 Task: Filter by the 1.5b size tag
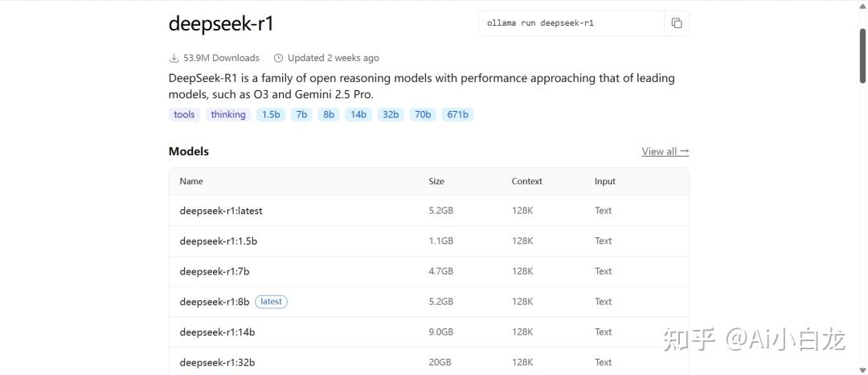point(271,114)
